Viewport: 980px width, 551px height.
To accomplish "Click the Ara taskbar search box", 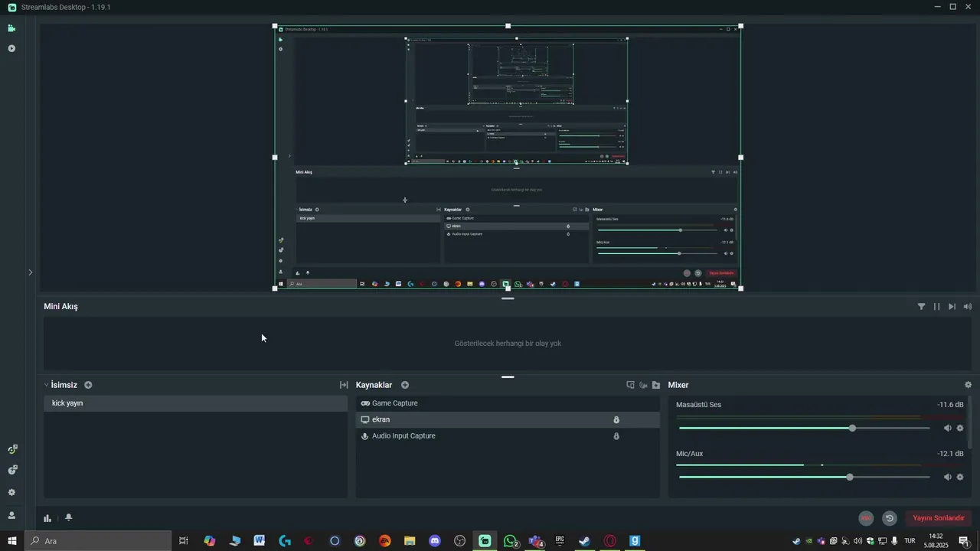I will pos(98,541).
